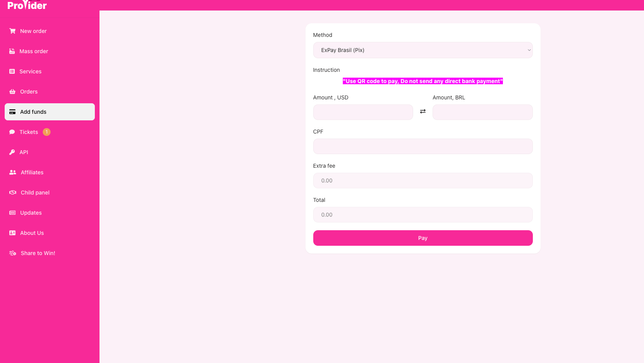This screenshot has width=644, height=363.
Task: Focus the Amount USD input field
Action: [x=363, y=112]
